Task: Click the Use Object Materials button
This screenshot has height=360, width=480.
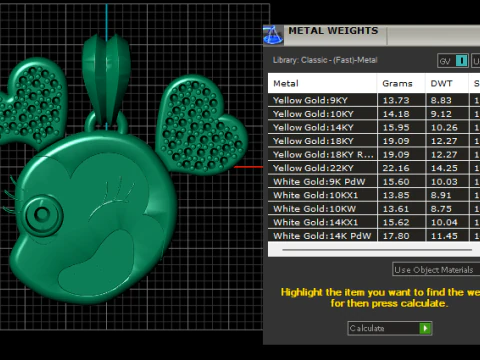Action: point(436,270)
